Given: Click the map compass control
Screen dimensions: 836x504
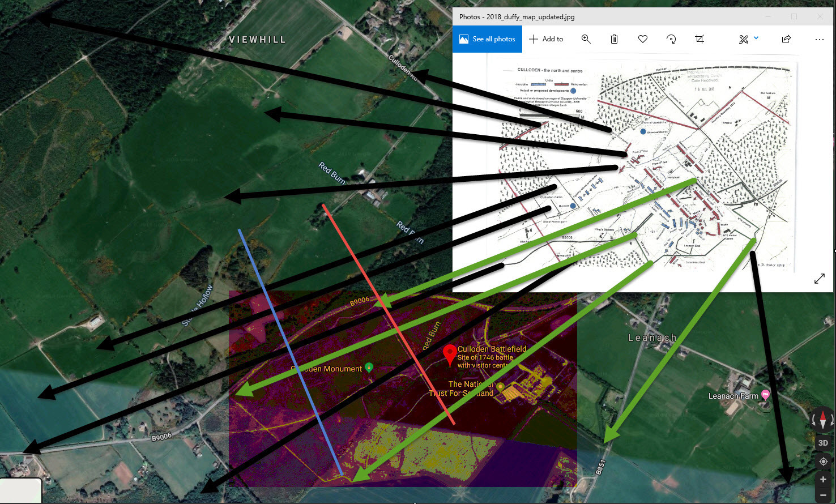Looking at the screenshot, I should pos(823,420).
